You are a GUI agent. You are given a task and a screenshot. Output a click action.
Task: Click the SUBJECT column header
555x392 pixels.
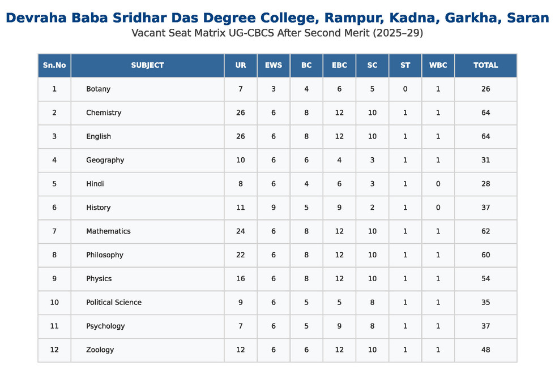coord(147,65)
